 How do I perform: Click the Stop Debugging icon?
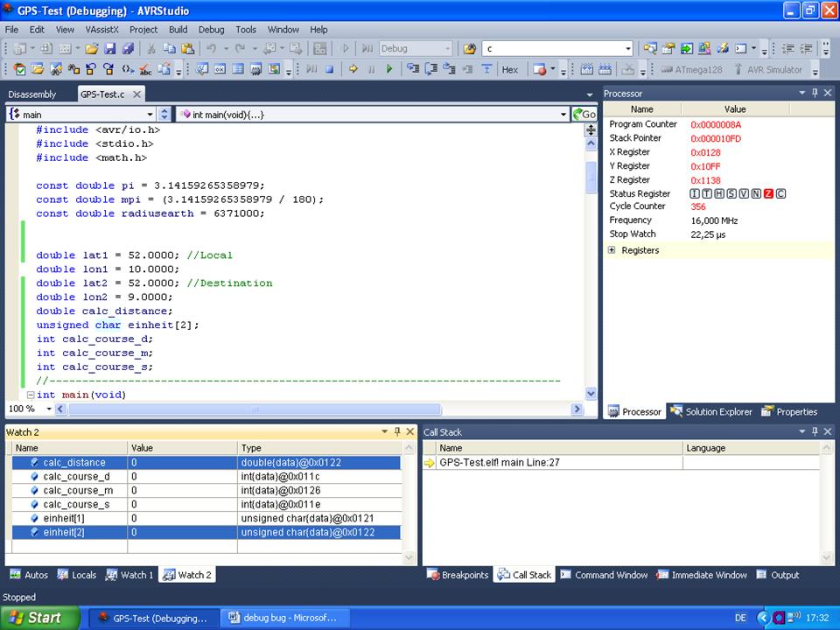[330, 68]
